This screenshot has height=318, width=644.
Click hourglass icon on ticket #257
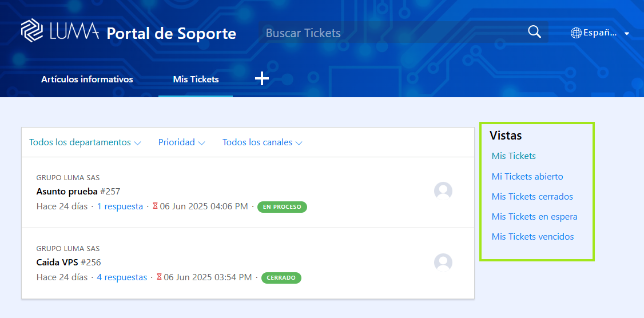[x=155, y=206]
